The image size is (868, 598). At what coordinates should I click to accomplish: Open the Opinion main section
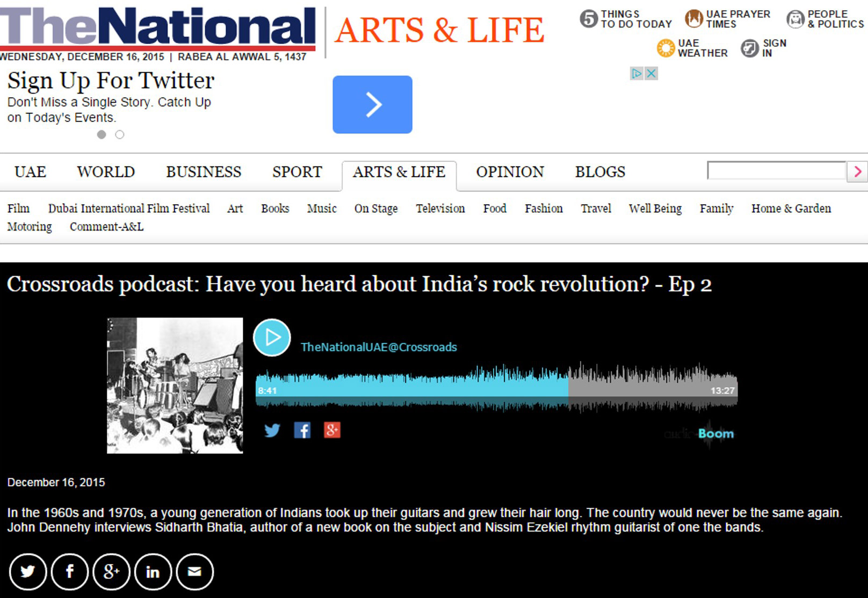[510, 172]
